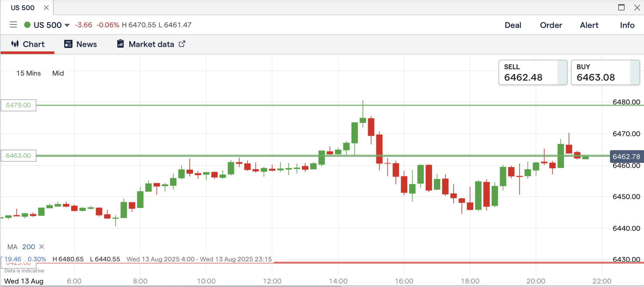The width and height of the screenshot is (644, 287).
Task: Show market Info
Action: click(627, 25)
